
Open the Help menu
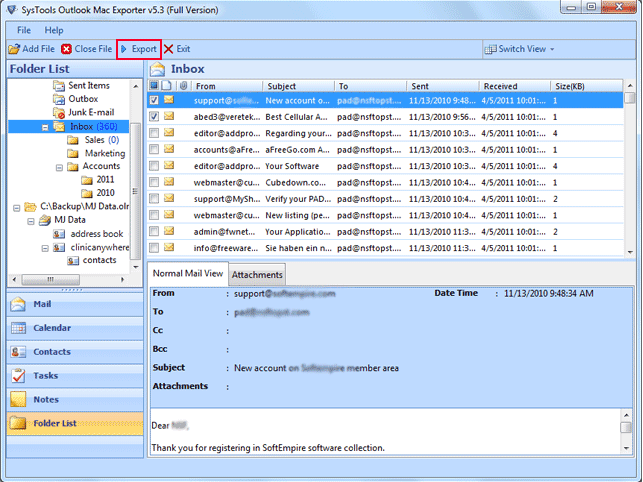click(x=54, y=30)
